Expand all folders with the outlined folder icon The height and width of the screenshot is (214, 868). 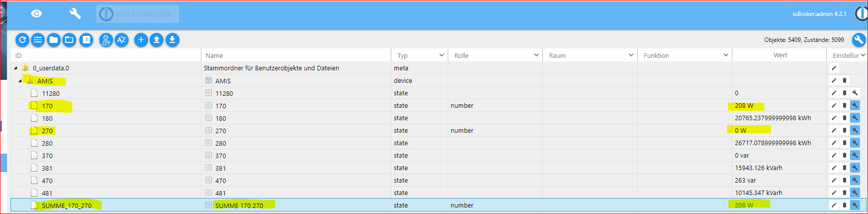click(69, 40)
